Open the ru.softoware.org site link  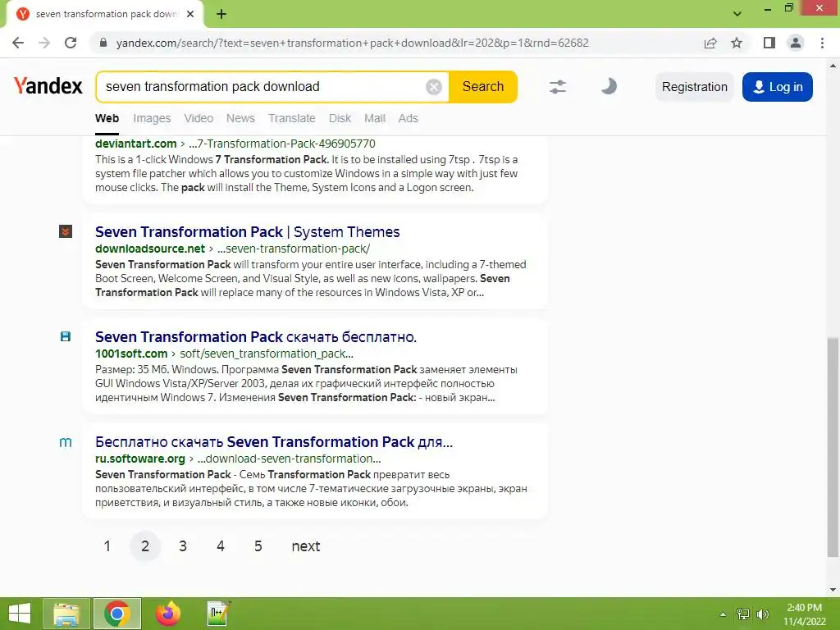[x=140, y=459]
